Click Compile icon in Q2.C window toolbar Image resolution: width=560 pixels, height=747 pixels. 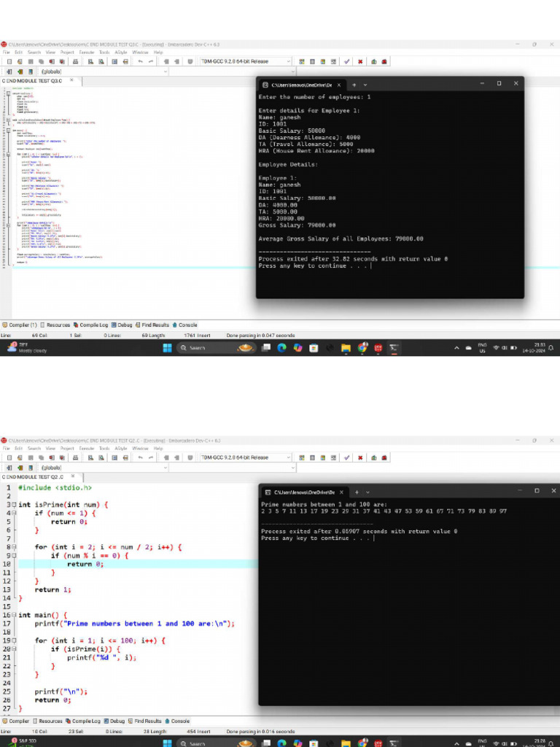[301, 457]
